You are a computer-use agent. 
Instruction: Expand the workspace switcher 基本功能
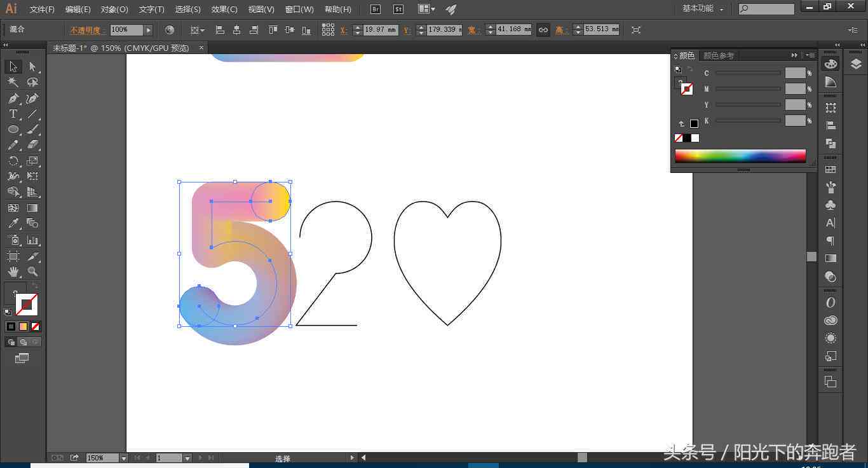click(702, 8)
